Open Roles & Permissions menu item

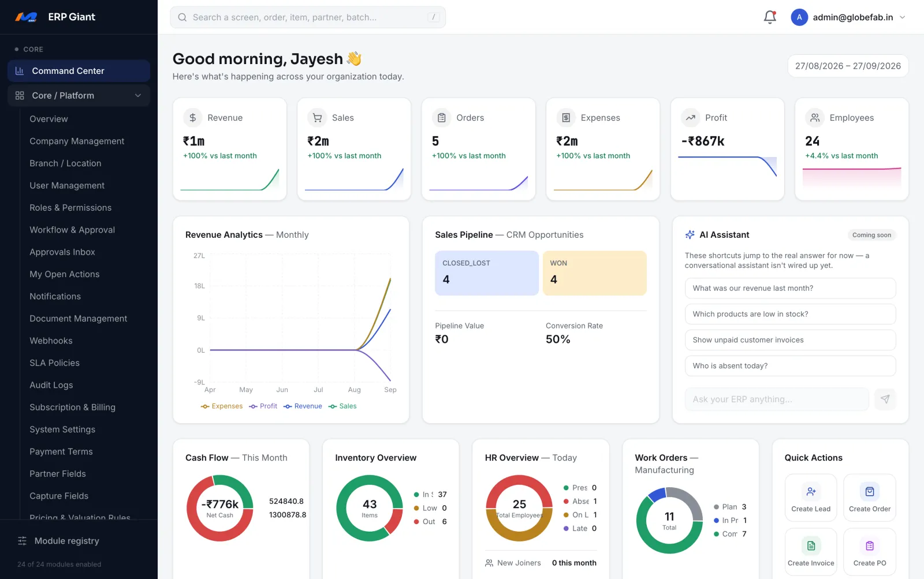(x=70, y=208)
